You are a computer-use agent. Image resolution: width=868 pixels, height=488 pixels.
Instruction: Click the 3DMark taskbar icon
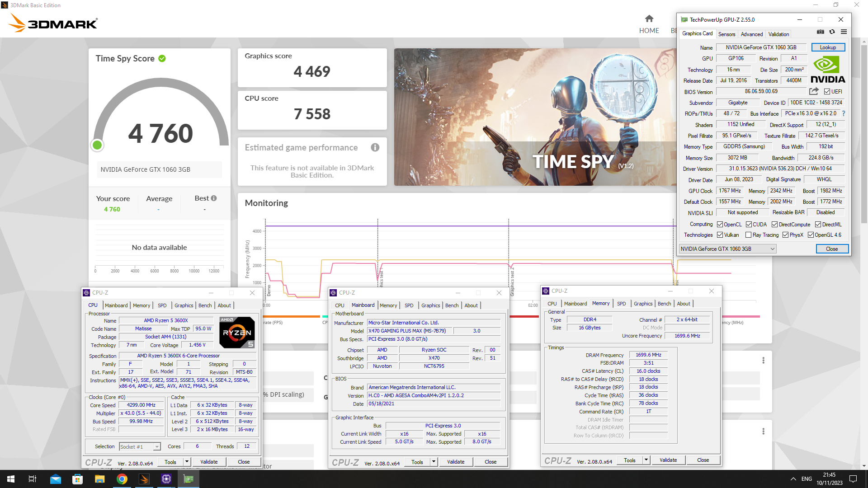144,479
